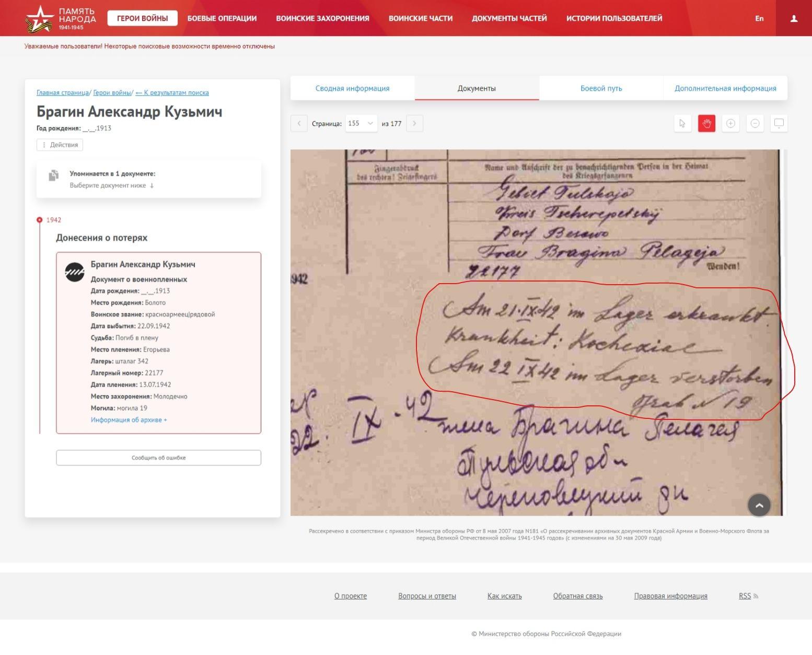Switch to the Боевой путь tab
Screen dimensions: 812x655
pyautogui.click(x=601, y=88)
